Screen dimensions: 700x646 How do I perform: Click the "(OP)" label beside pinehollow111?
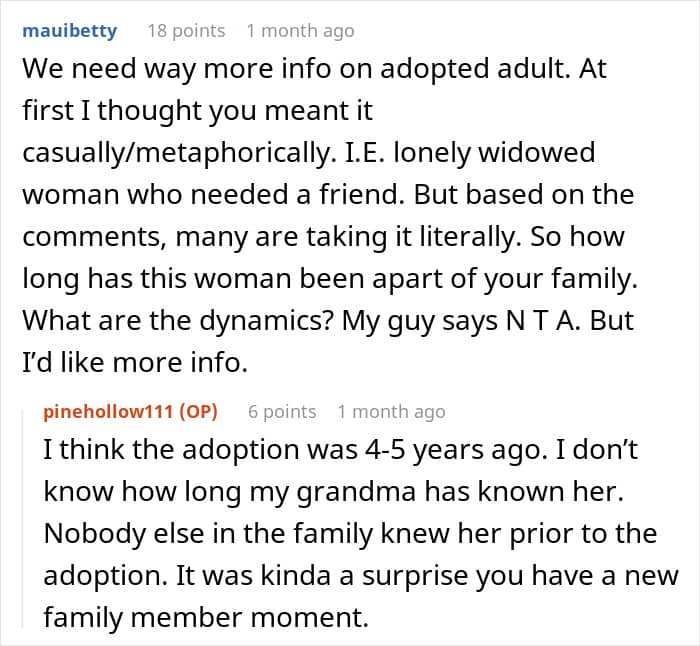pos(198,411)
